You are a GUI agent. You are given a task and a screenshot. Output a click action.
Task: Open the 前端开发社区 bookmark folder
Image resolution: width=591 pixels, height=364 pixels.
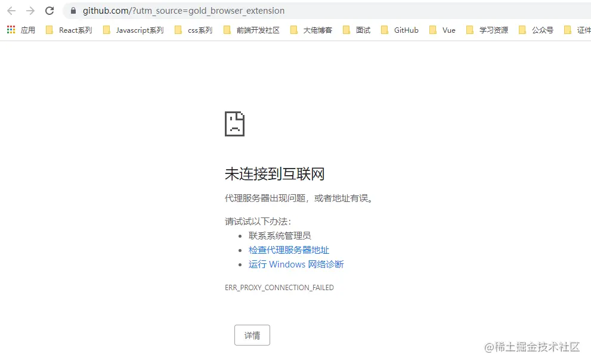(252, 30)
